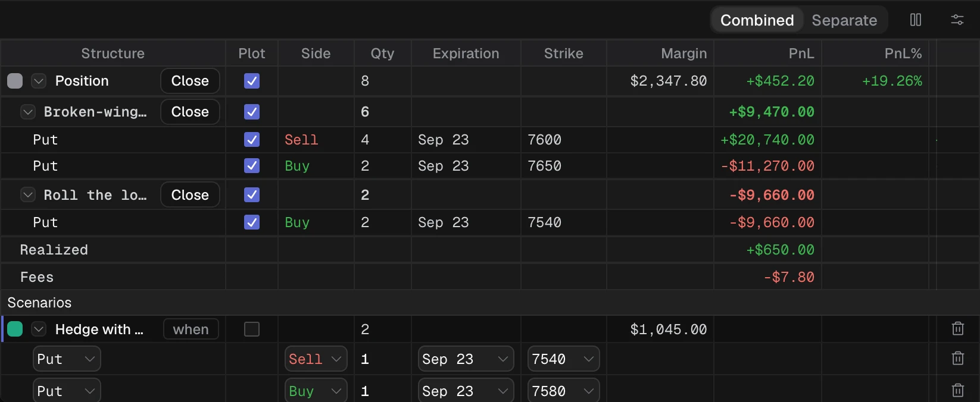Click the Expiration column header
Viewport: 980px width, 402px height.
point(466,54)
